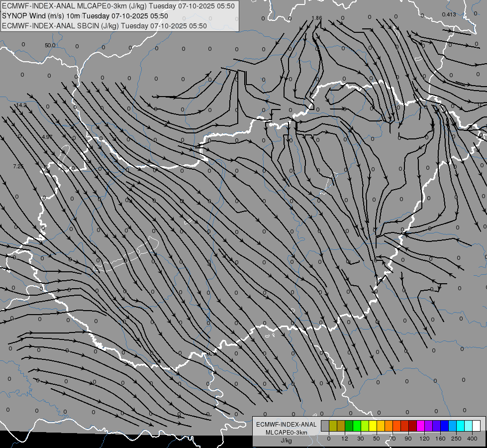Viewport: 487px width, 448px height.
Task: Select the pure blue legend swatch
Action: 445,426
